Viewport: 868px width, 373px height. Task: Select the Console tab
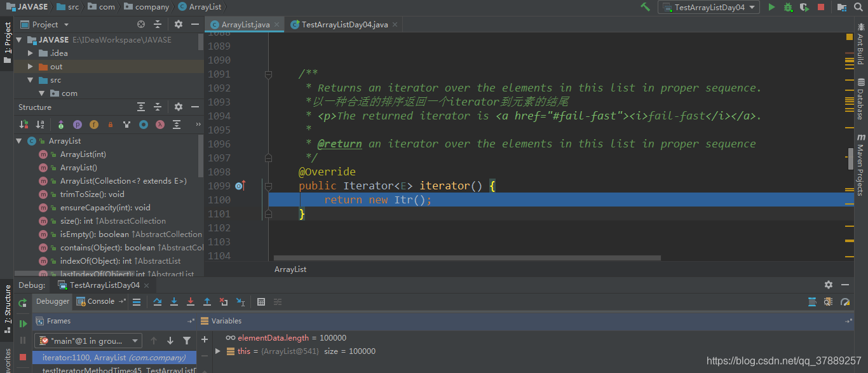[x=100, y=302]
